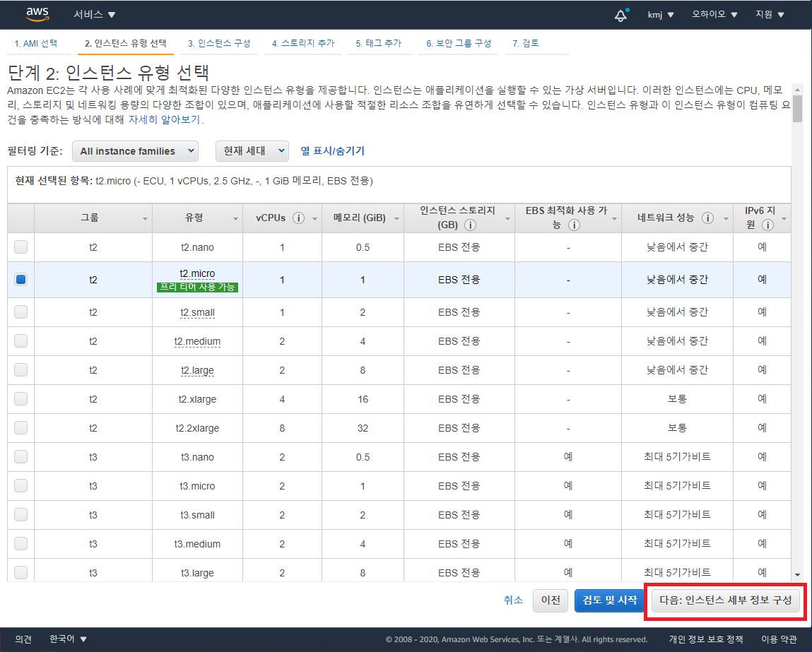Open sort arrow on 네트워크 성능 column
The height and width of the screenshot is (652, 812).
[726, 219]
